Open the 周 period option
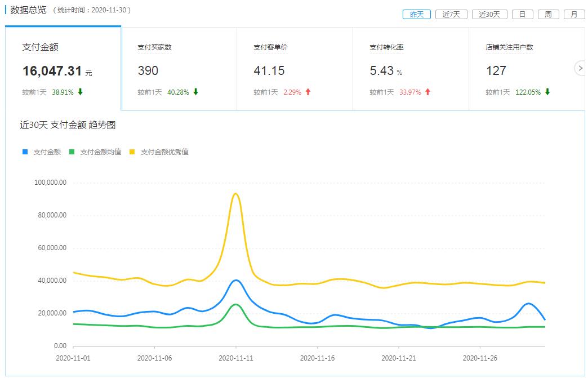This screenshot has width=588, height=378. (548, 15)
